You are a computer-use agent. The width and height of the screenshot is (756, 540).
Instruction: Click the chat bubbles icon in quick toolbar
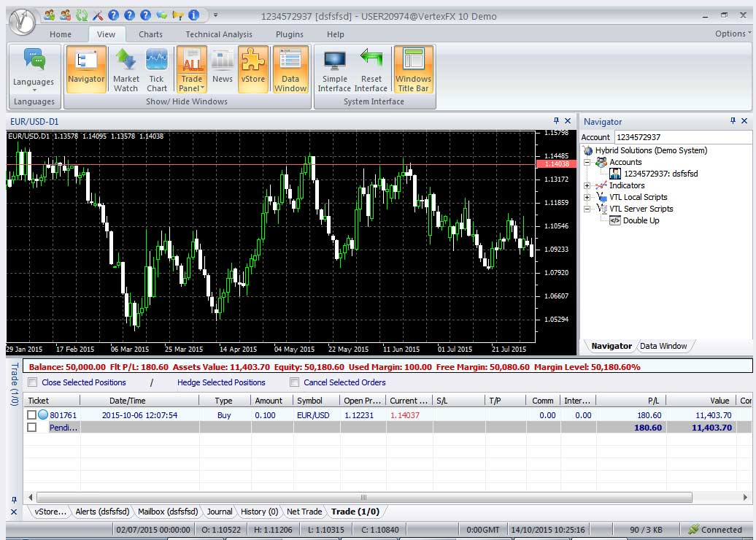point(161,15)
